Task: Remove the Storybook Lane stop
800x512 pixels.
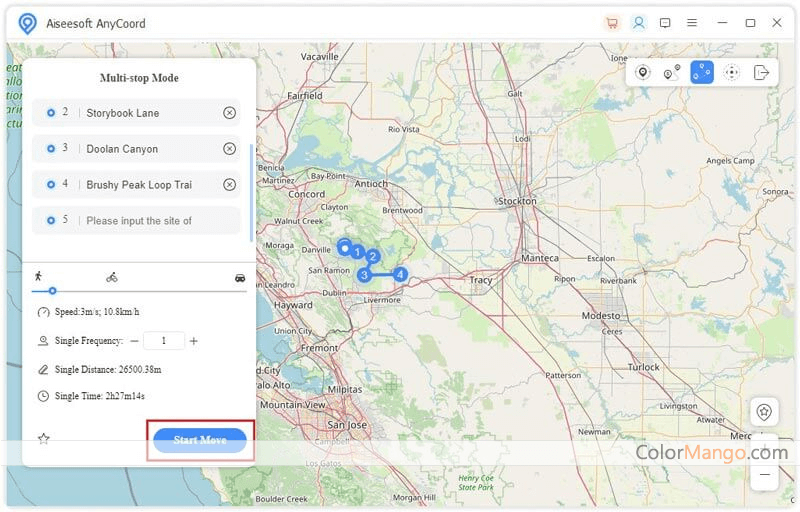Action: [229, 113]
